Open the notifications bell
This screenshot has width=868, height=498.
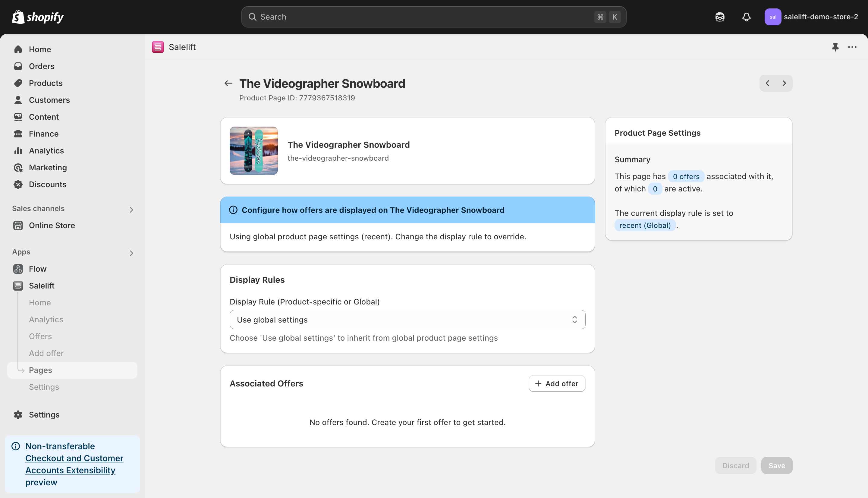tap(746, 17)
